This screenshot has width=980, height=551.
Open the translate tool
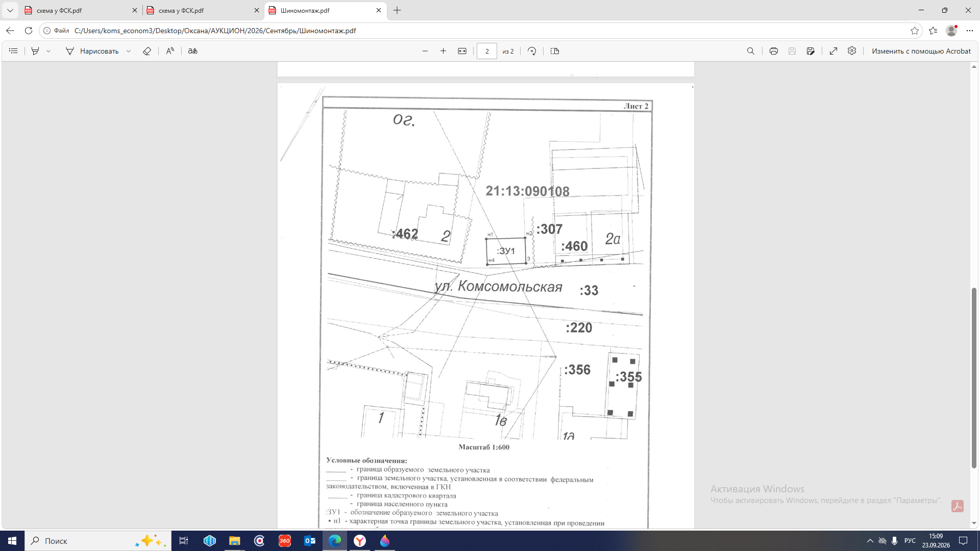click(x=193, y=51)
